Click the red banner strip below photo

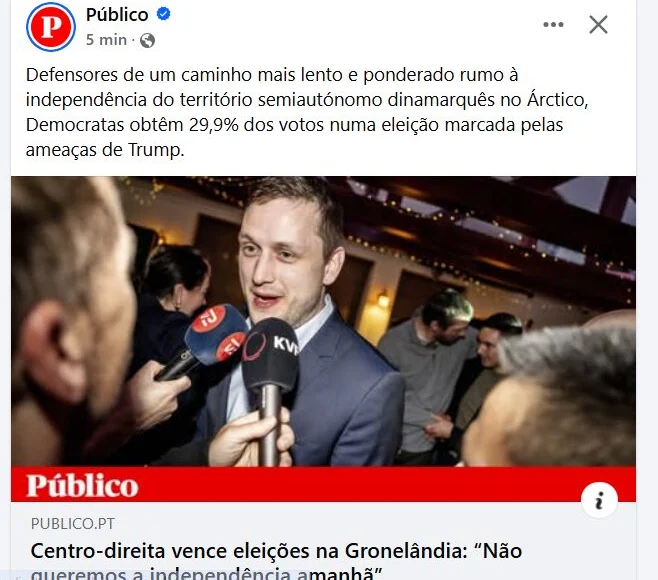point(323,484)
